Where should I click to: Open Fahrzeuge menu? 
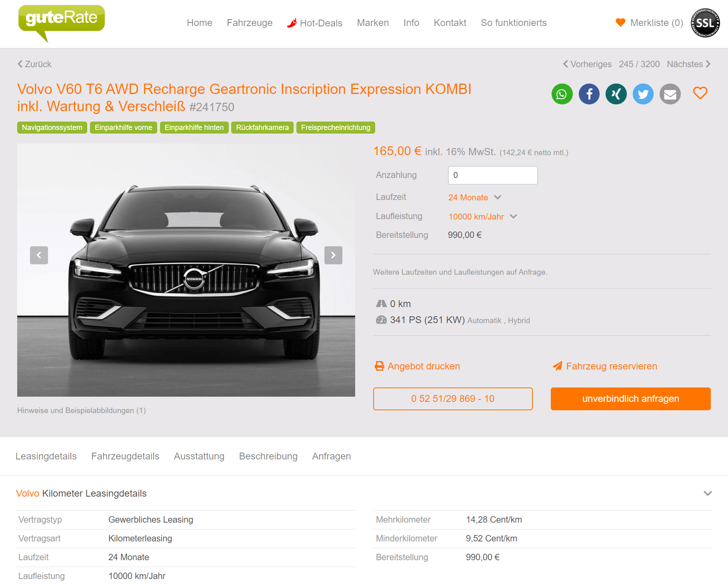point(250,23)
